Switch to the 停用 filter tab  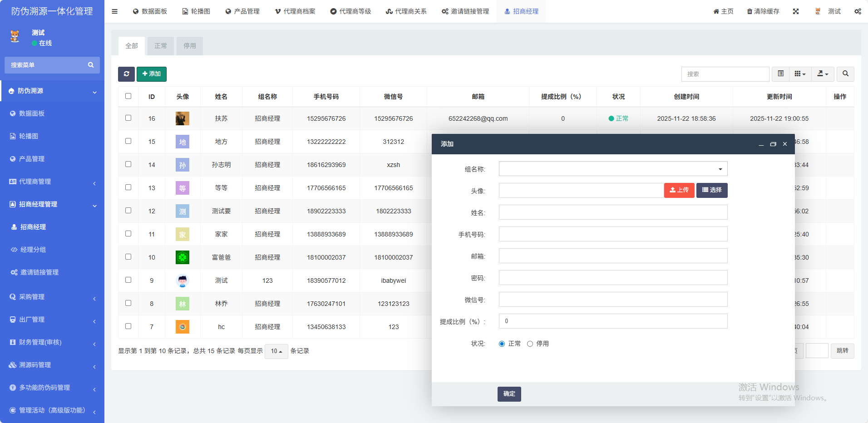click(189, 46)
